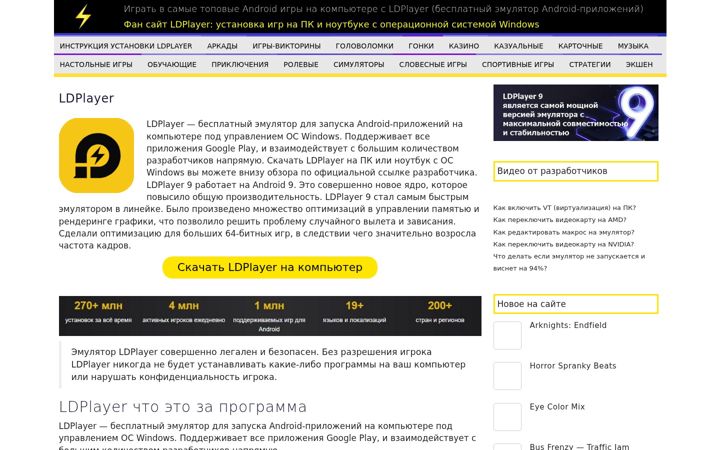Open Как переключить видеокарту на NVIDIA link

tap(563, 244)
